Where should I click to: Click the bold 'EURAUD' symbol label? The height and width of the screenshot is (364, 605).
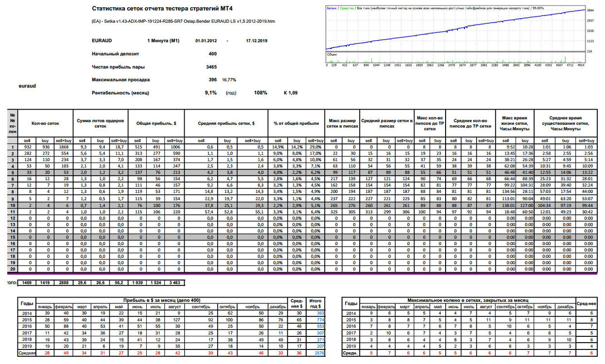tap(102, 41)
